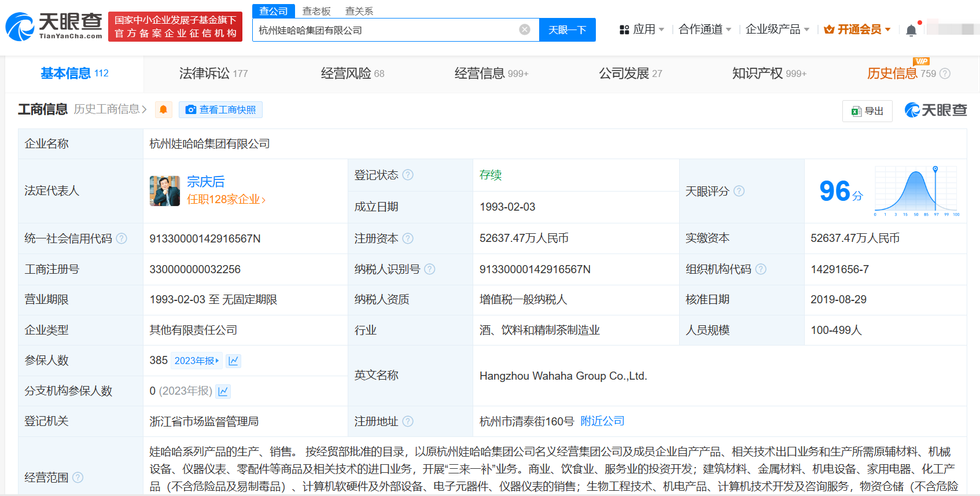980x496 pixels.
Task: Select the 经营风险 tab
Action: [x=352, y=74]
